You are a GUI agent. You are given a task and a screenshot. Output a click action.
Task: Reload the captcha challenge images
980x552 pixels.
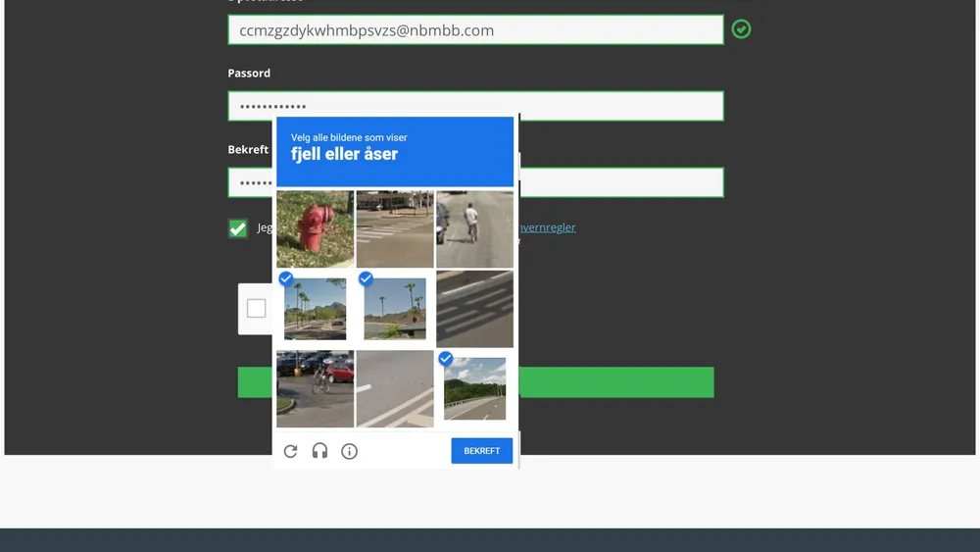coord(290,451)
